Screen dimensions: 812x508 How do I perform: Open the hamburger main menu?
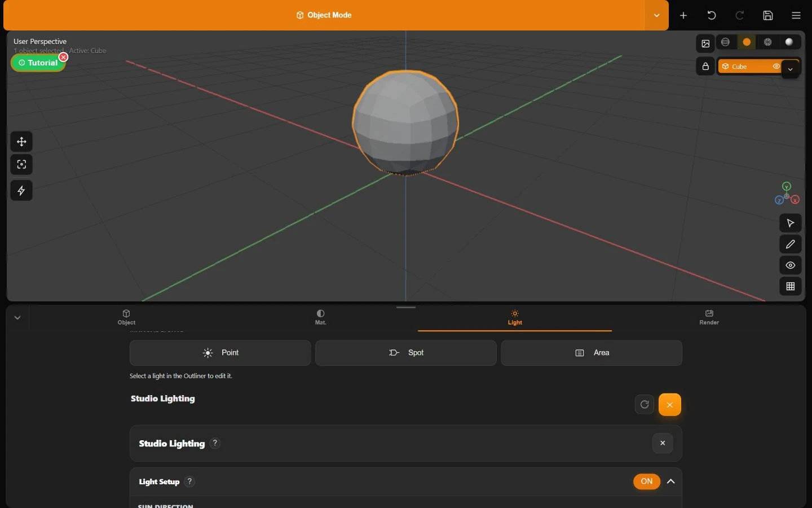tap(796, 15)
